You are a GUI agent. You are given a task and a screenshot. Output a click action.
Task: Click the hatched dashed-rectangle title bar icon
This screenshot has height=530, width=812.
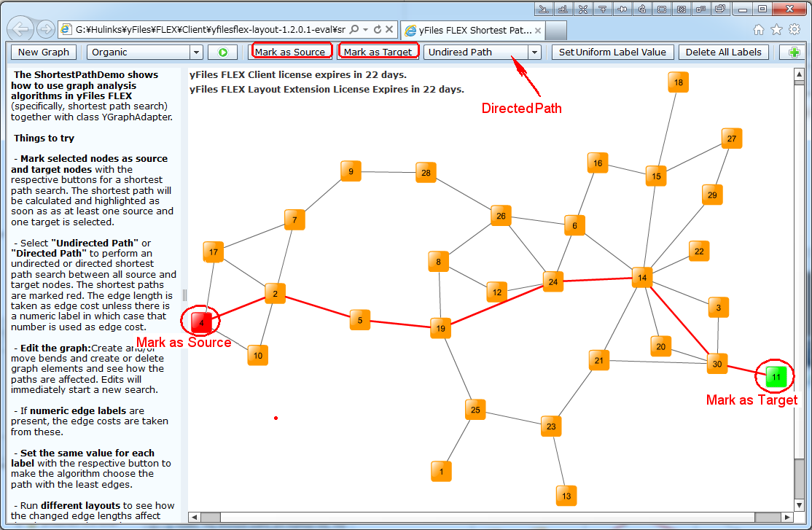click(682, 9)
